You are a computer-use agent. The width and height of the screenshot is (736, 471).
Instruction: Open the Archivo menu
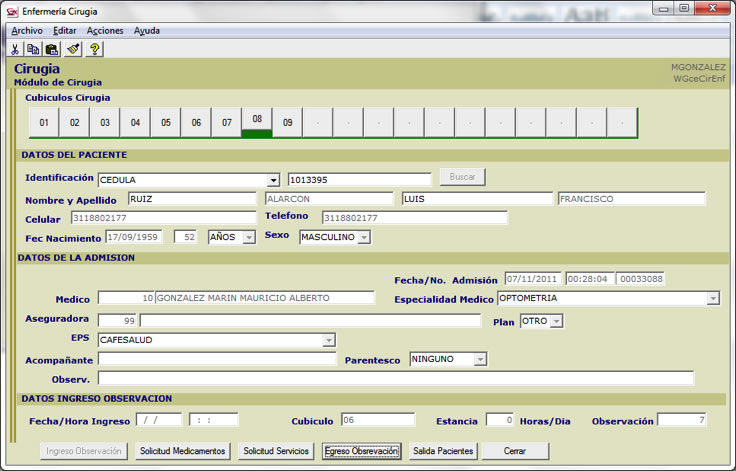pyautogui.click(x=27, y=31)
